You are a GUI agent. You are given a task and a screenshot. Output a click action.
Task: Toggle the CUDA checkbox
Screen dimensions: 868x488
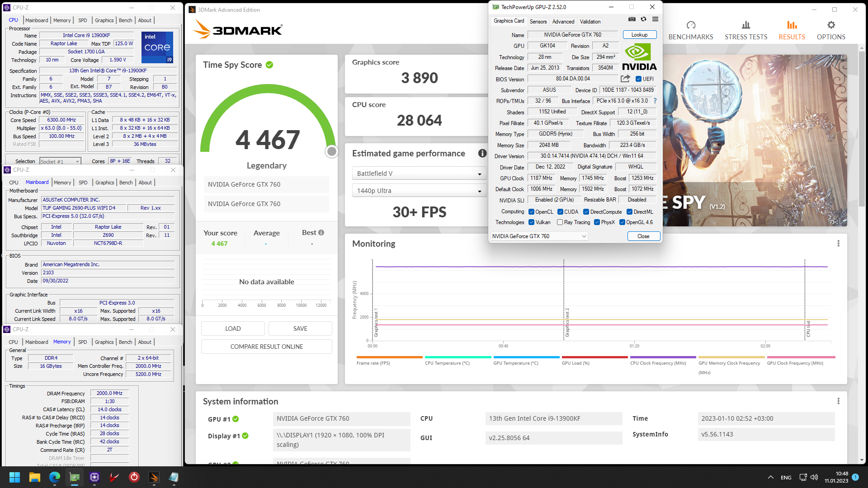click(560, 212)
